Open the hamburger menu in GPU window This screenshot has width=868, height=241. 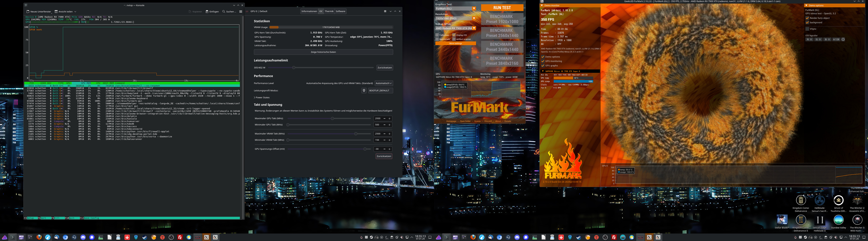click(x=385, y=11)
